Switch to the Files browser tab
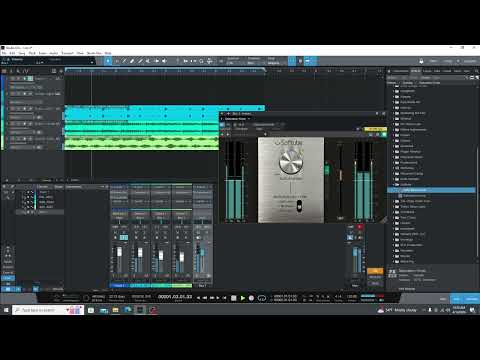 click(x=437, y=71)
